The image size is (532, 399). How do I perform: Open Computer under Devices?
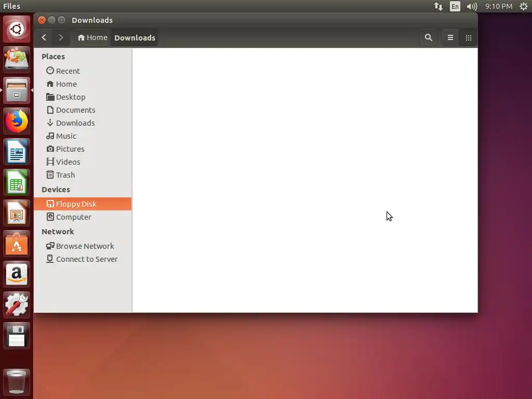[x=83, y=217]
